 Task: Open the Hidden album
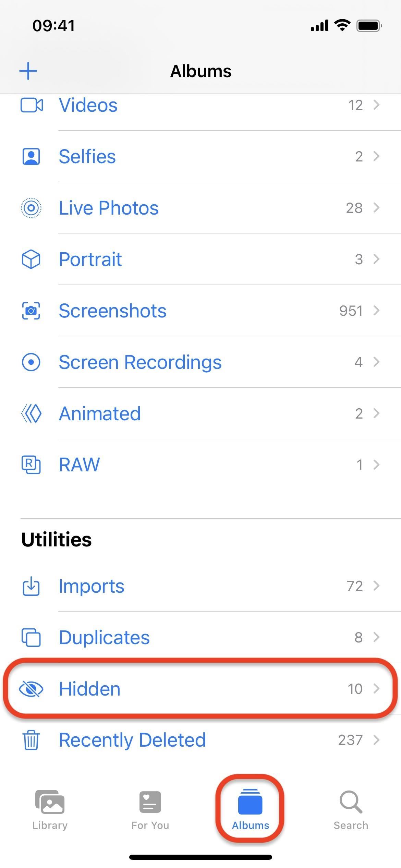tap(90, 689)
